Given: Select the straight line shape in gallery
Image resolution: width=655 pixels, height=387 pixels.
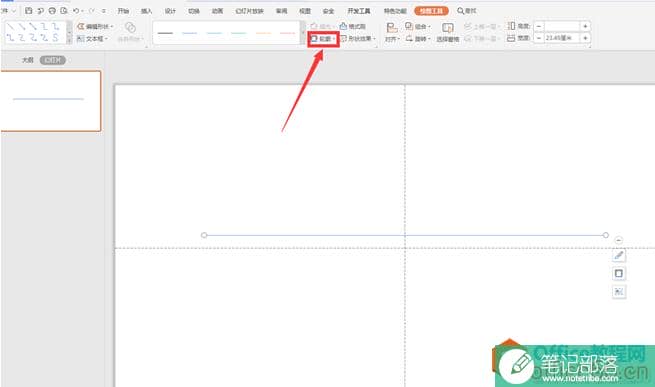Looking at the screenshot, I should click(10, 26).
